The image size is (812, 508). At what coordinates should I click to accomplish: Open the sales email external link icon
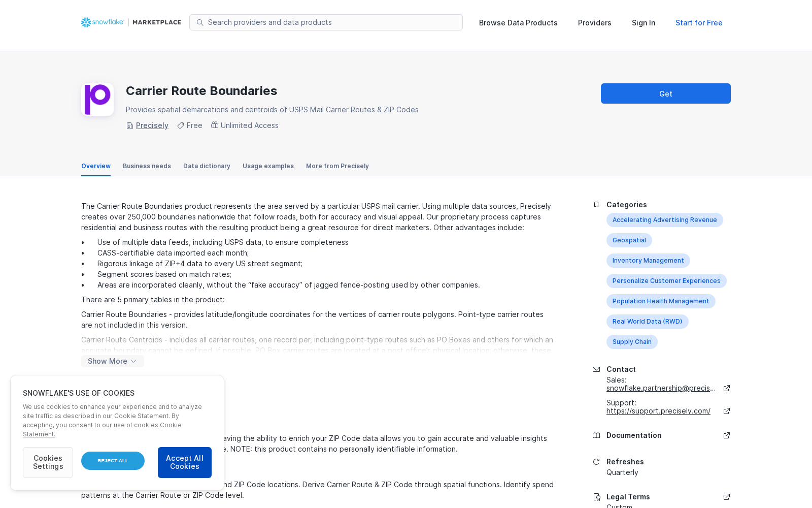click(x=727, y=388)
